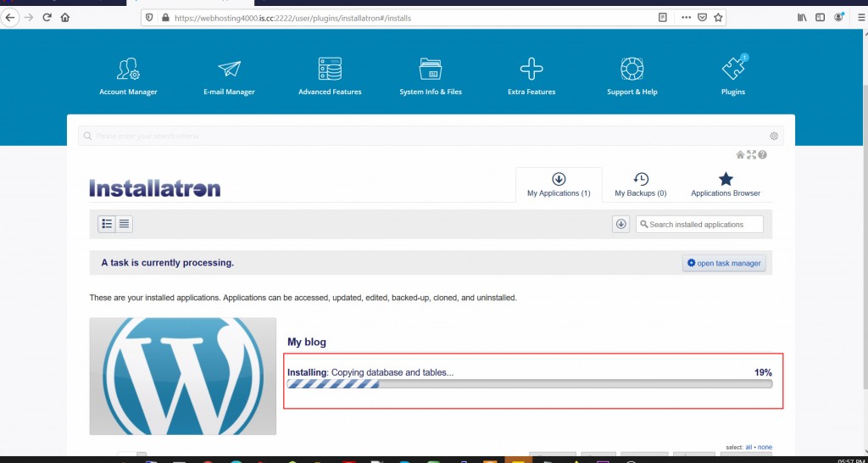868x463 pixels.
Task: Switch to My Backups (0) tab
Action: click(x=641, y=185)
